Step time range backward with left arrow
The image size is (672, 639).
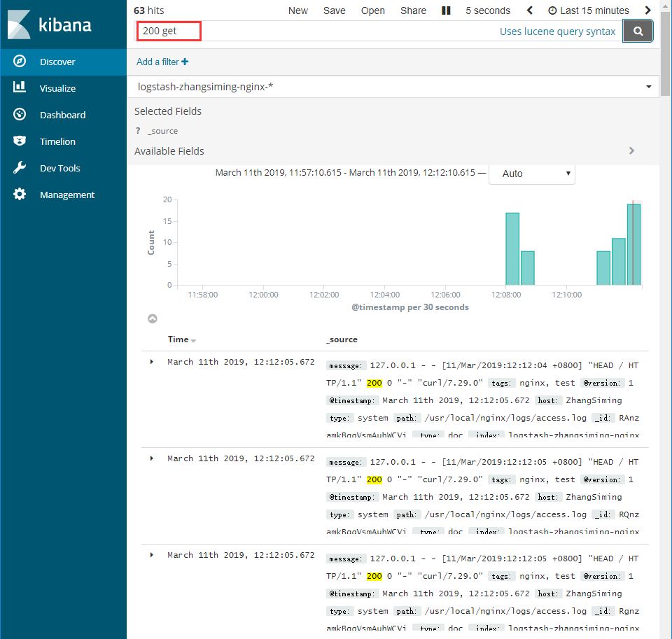point(530,10)
